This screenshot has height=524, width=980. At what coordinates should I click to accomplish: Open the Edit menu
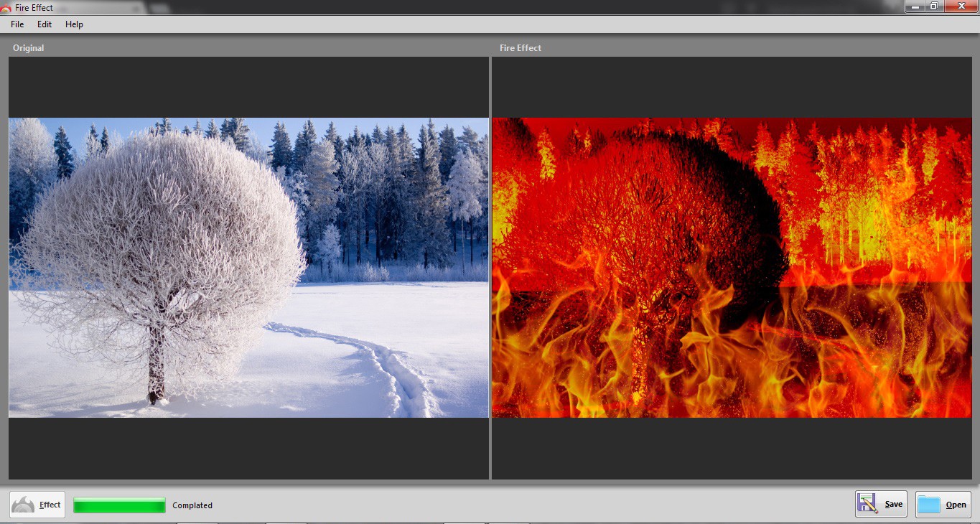click(45, 24)
